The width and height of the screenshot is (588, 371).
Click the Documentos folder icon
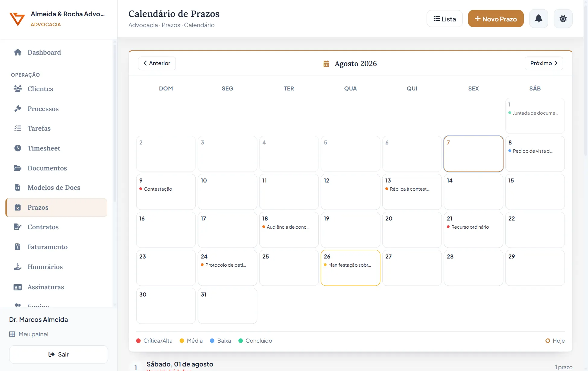[18, 168]
